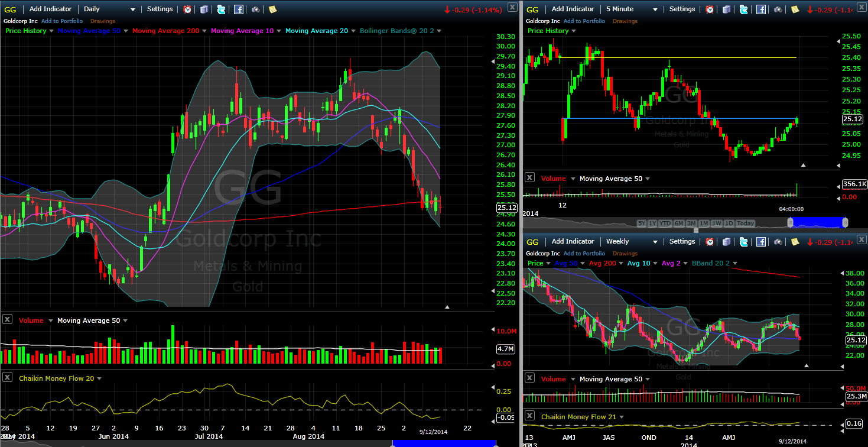Click Add to Portfolio on 5 Minute chart

point(584,21)
